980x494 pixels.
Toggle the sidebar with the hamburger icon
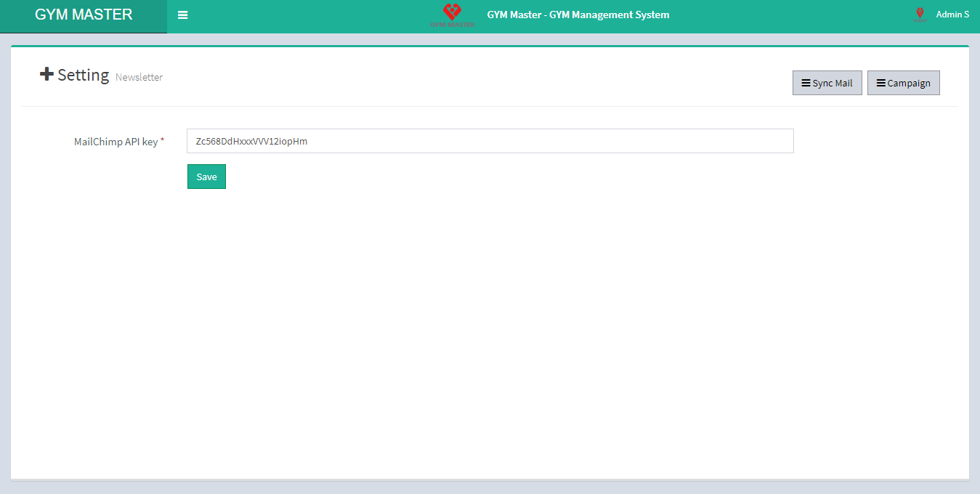pos(182,15)
